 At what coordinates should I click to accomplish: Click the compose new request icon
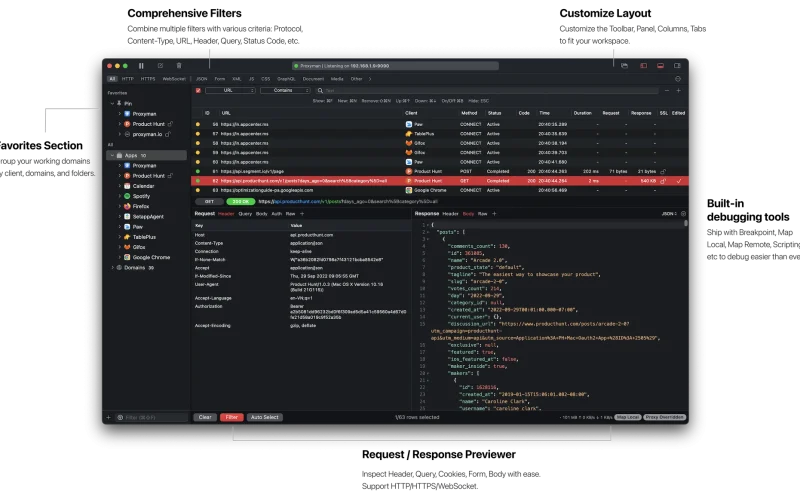(x=160, y=66)
